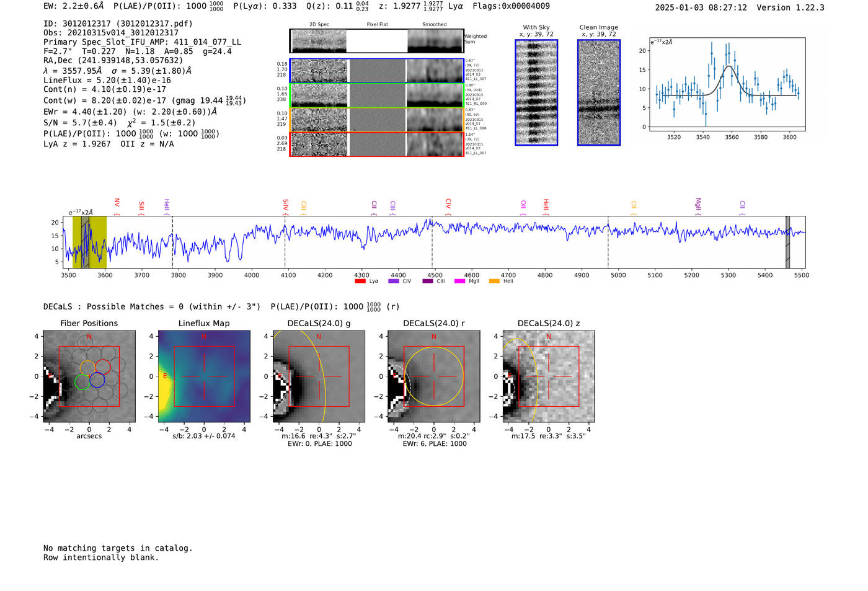Click the ID 3012012317 text line
The image size is (868, 591).
pos(118,24)
